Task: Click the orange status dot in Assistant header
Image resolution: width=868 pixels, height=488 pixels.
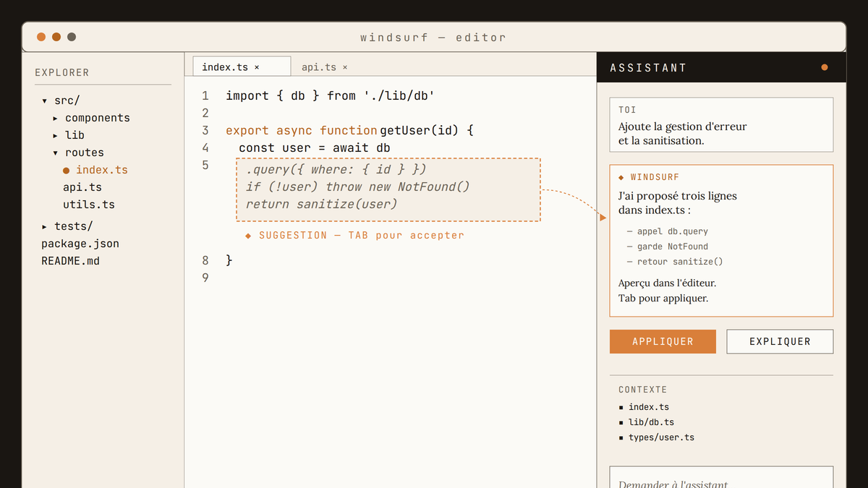Action: 825,67
